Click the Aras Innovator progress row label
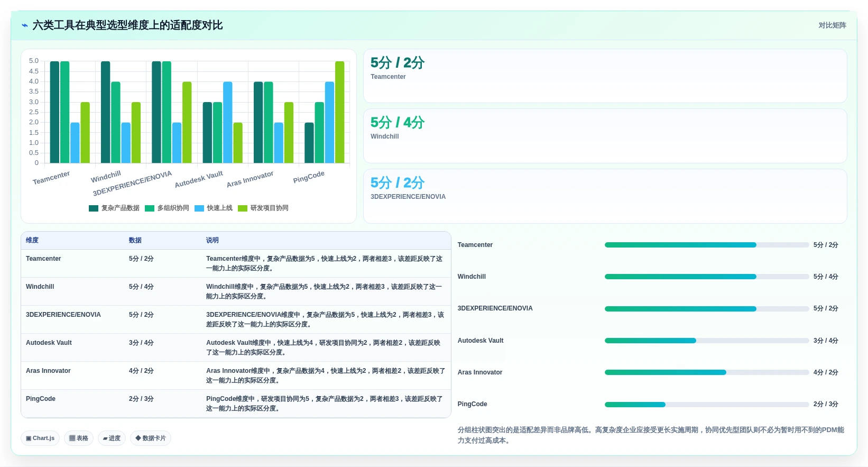 click(x=480, y=372)
